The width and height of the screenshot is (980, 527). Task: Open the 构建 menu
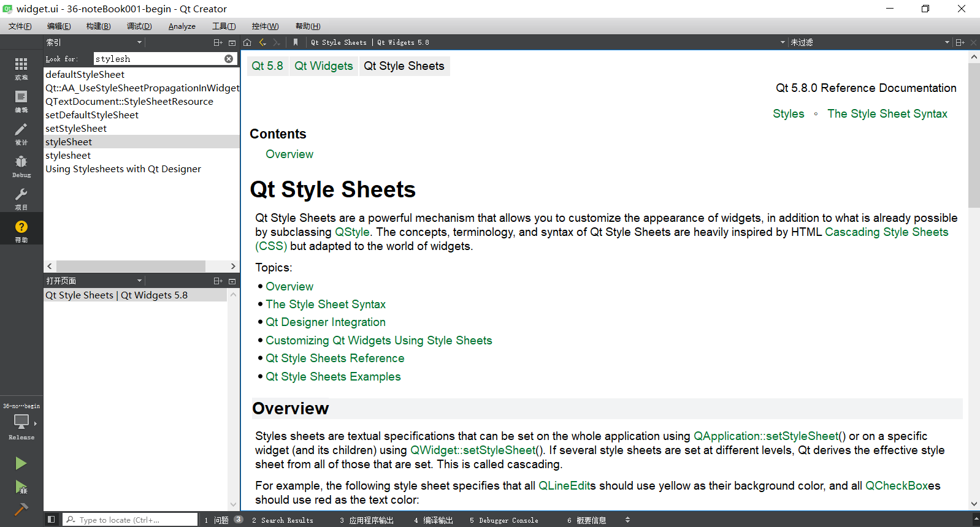(99, 26)
